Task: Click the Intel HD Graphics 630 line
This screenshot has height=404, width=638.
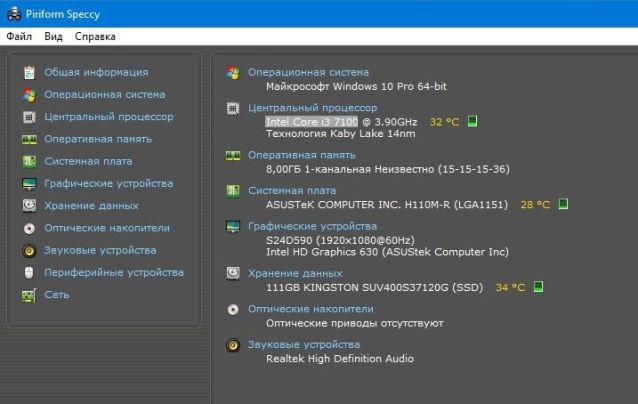Action: 387,252
